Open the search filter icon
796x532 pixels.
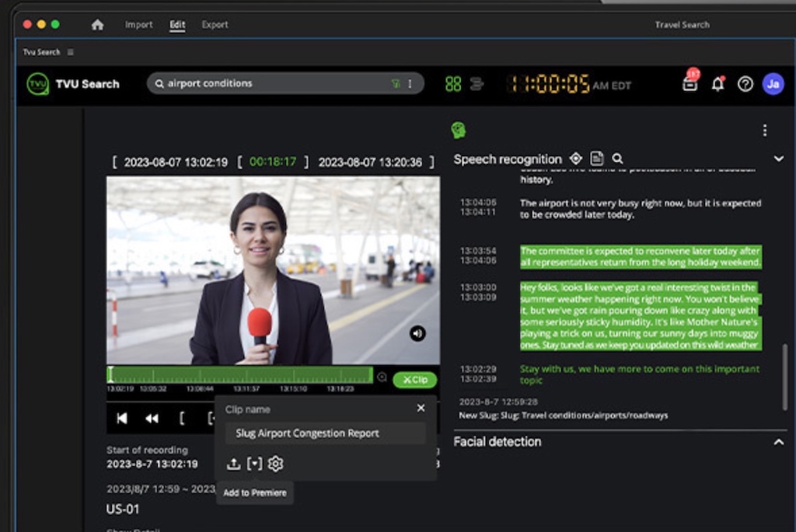coord(396,84)
